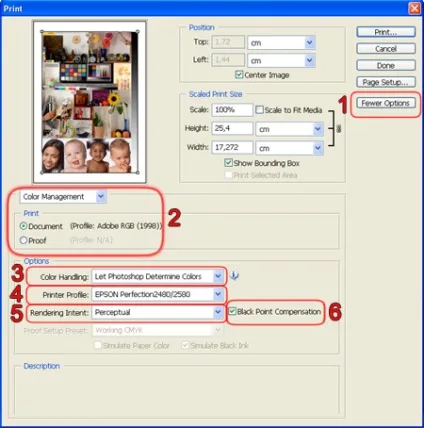Select the Proof radio button
Viewport: 424px width, 428px height.
23,240
